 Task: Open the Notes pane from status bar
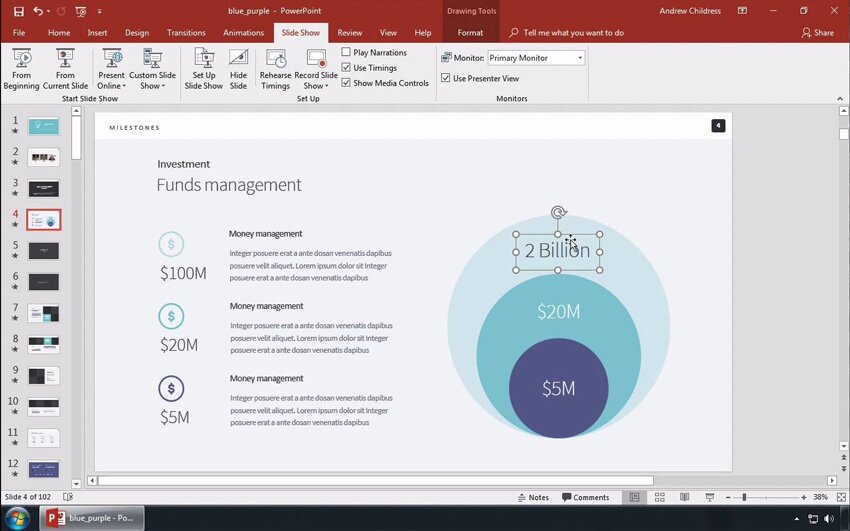533,497
